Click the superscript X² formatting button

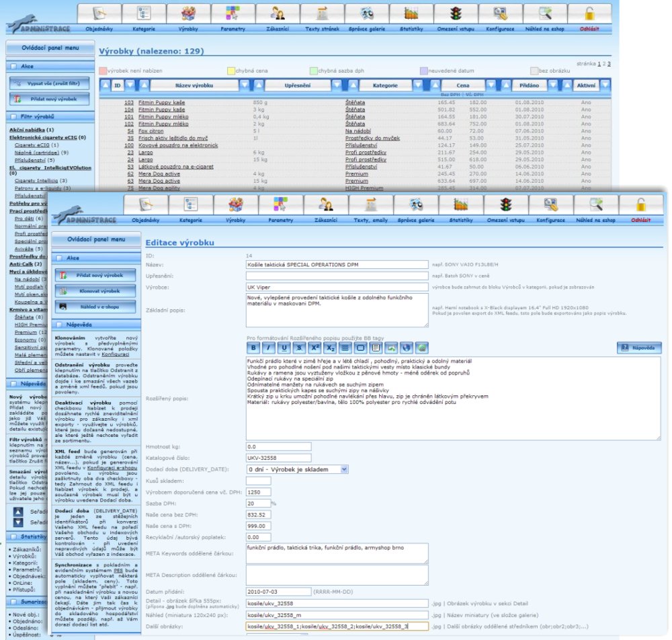314,348
